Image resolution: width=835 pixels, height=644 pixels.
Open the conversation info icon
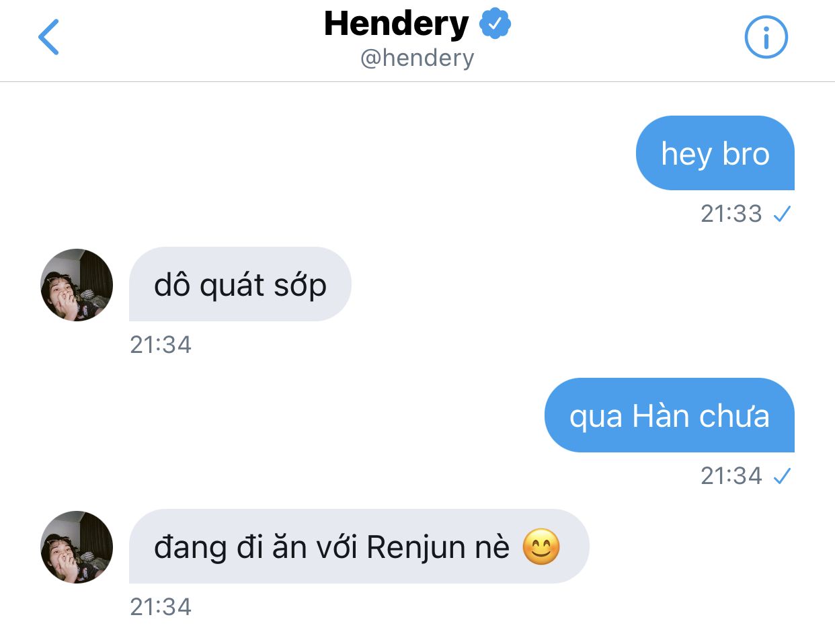(766, 37)
